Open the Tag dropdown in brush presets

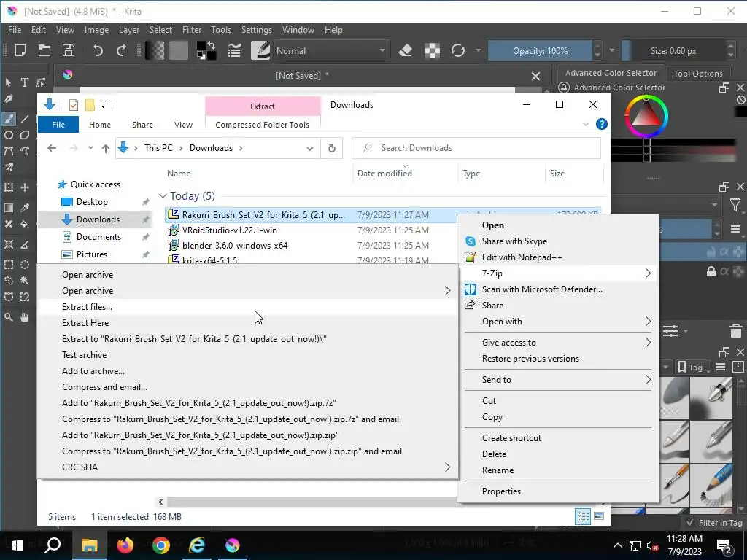click(692, 367)
